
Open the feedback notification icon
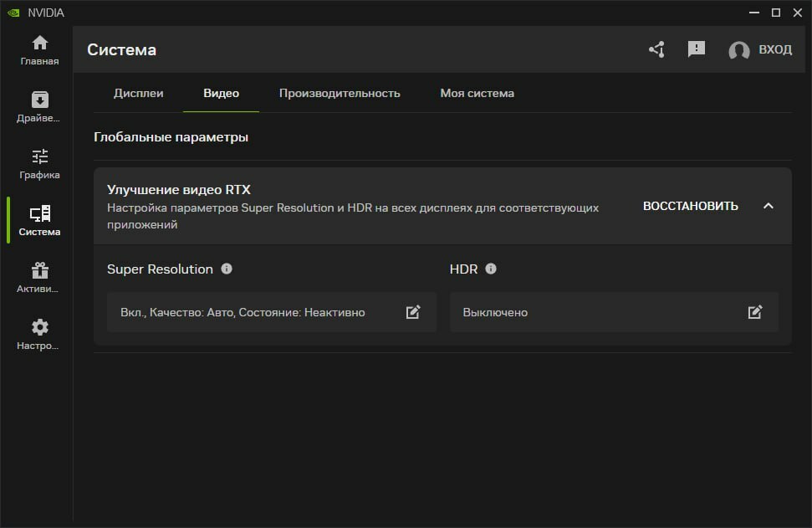(x=696, y=50)
